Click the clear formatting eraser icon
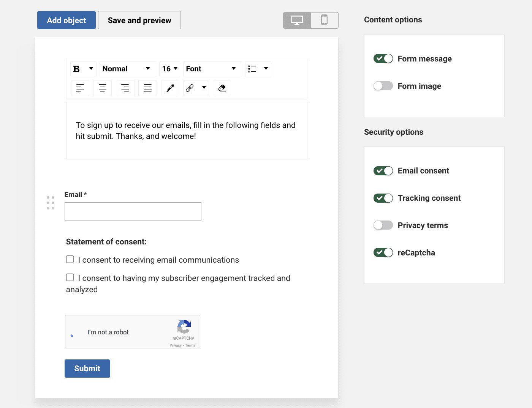The width and height of the screenshot is (532, 408). click(x=222, y=88)
